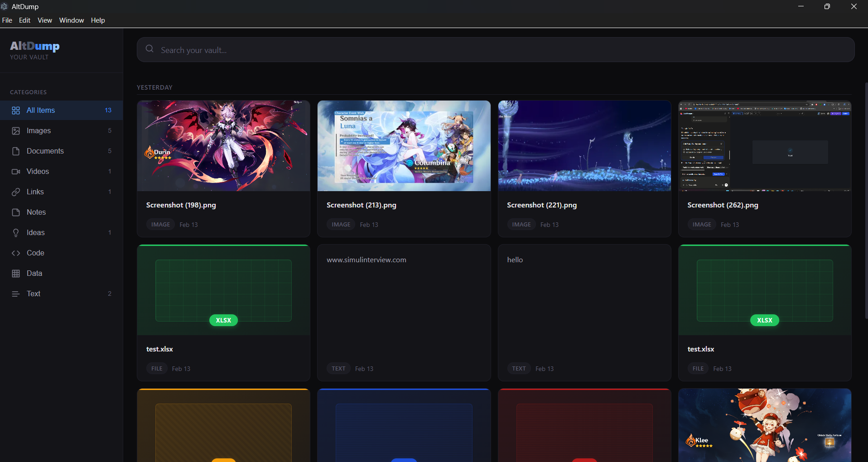Open the View menu

click(x=44, y=20)
